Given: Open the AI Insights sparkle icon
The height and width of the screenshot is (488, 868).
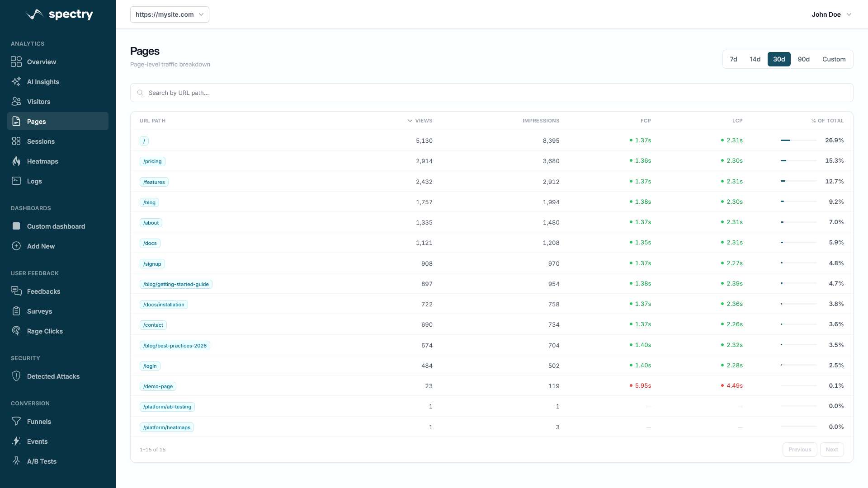Looking at the screenshot, I should click(16, 82).
